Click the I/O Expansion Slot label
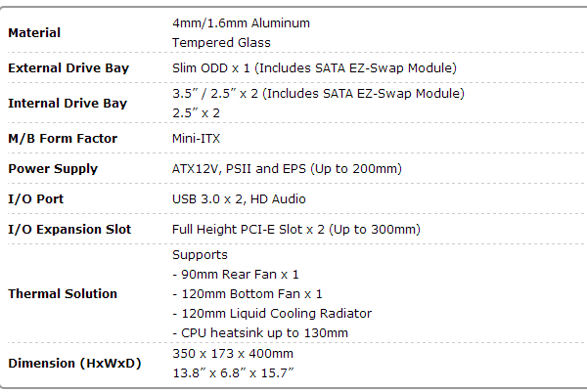The height and width of the screenshot is (392, 587). (69, 230)
